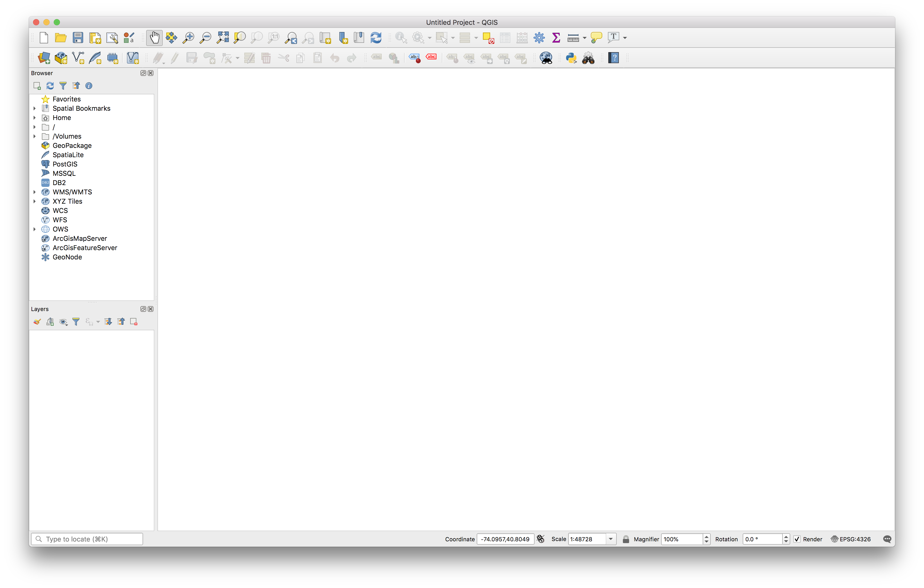The width and height of the screenshot is (924, 588).
Task: Toggle the Render checkbox in status bar
Action: [x=797, y=539]
